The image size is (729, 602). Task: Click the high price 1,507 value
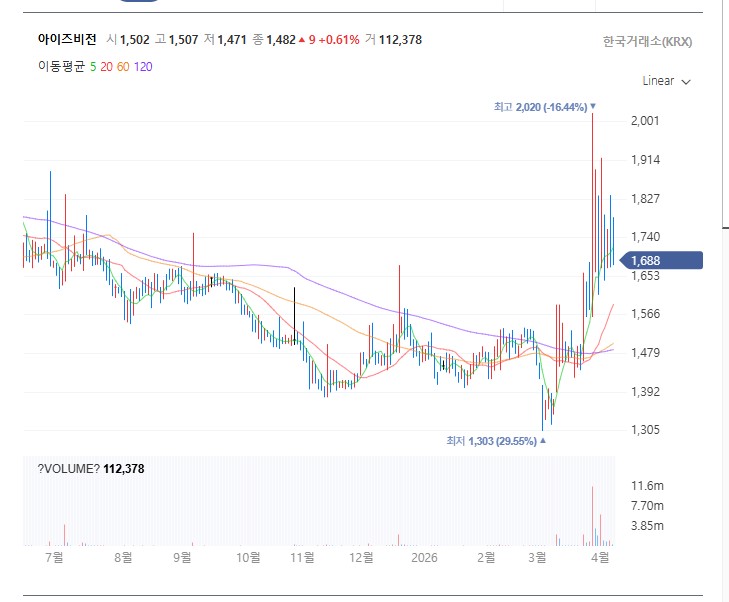coord(183,40)
